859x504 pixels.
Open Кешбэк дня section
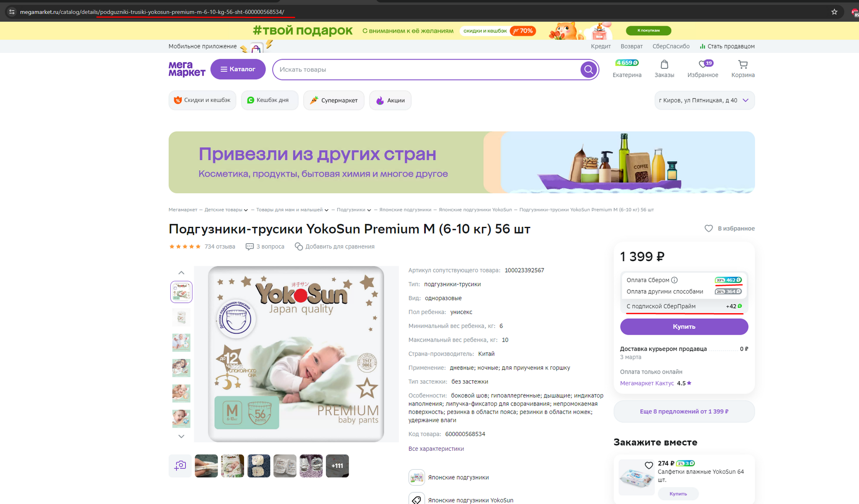coord(269,100)
